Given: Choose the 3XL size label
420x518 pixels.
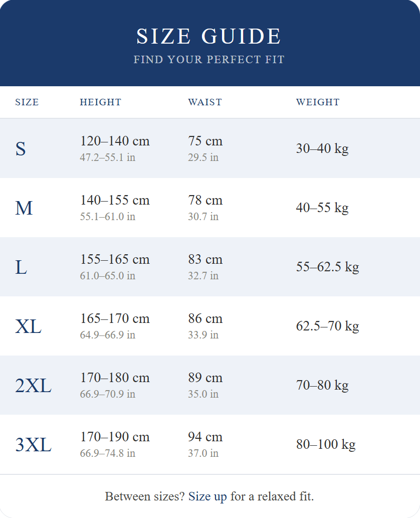Looking at the screenshot, I should 33,445.
